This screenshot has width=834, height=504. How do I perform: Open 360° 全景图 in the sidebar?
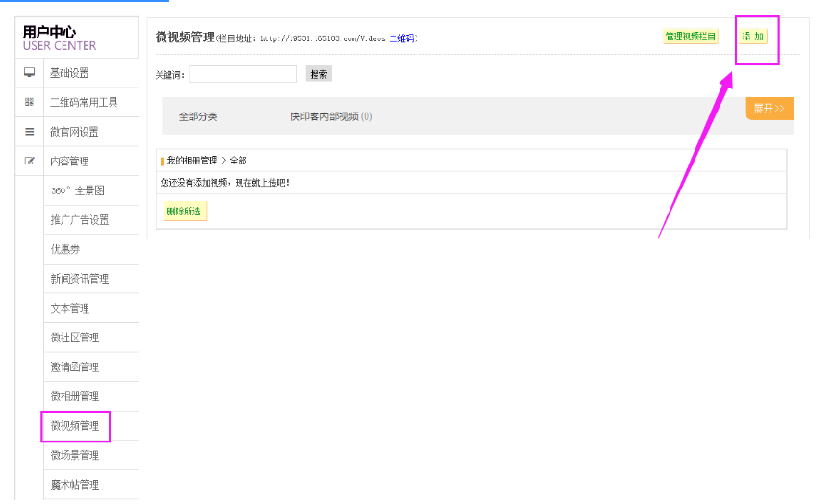(x=78, y=190)
